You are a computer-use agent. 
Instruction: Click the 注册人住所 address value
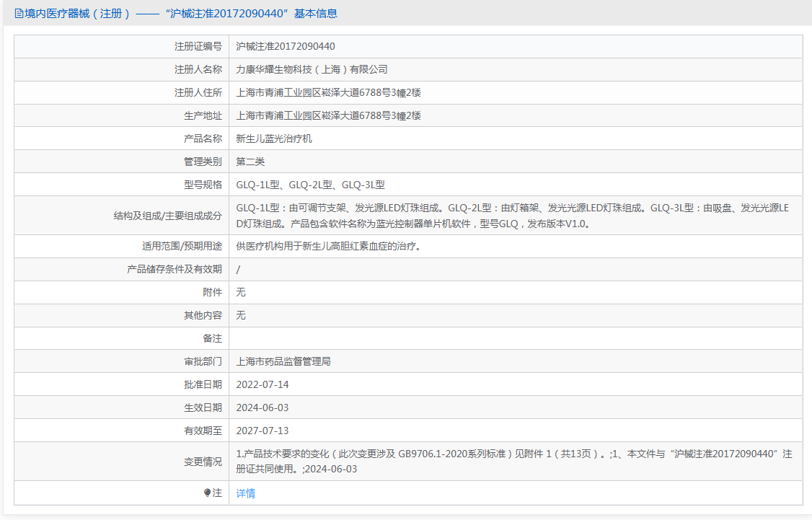[x=328, y=93]
